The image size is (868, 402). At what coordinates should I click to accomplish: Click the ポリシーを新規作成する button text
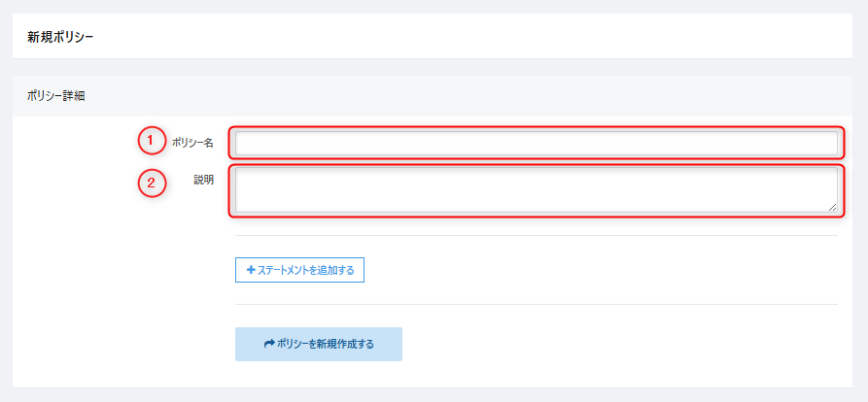pos(326,344)
